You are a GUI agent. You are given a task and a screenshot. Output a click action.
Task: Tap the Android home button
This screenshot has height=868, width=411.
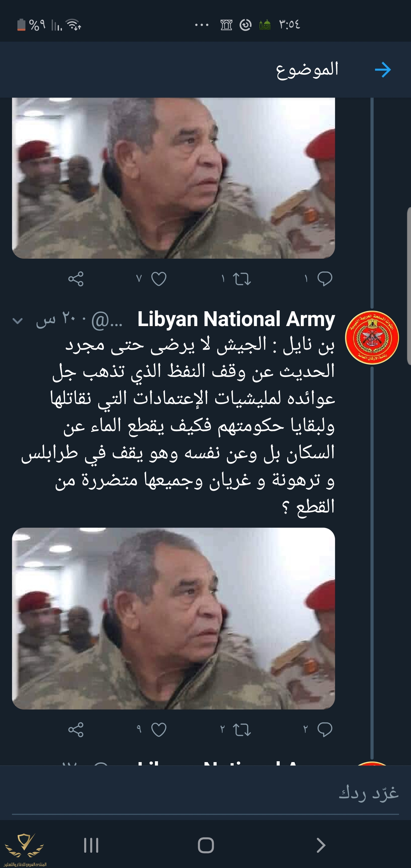pyautogui.click(x=205, y=845)
